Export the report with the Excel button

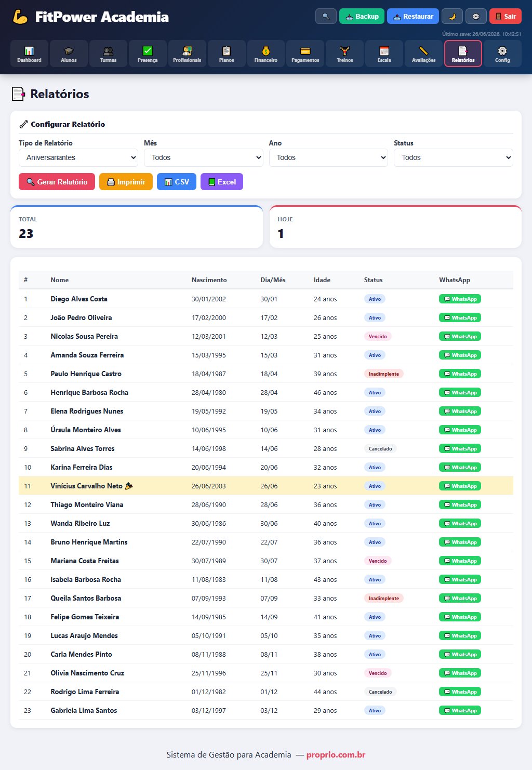coord(222,182)
